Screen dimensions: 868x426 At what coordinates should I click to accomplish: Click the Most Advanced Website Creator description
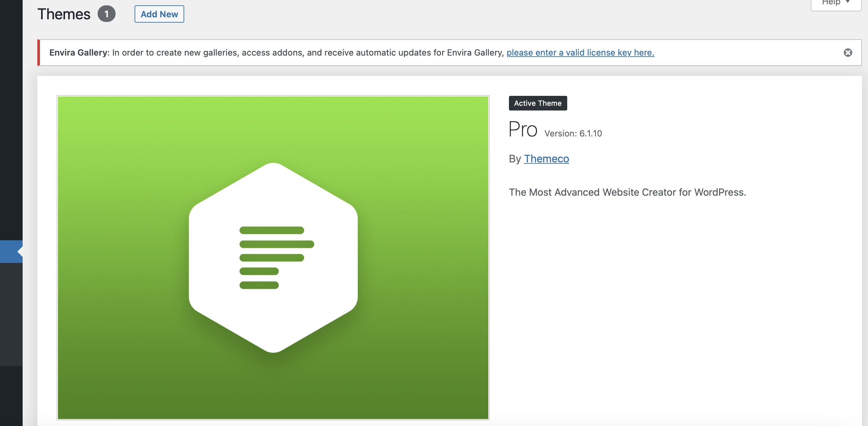tap(627, 192)
